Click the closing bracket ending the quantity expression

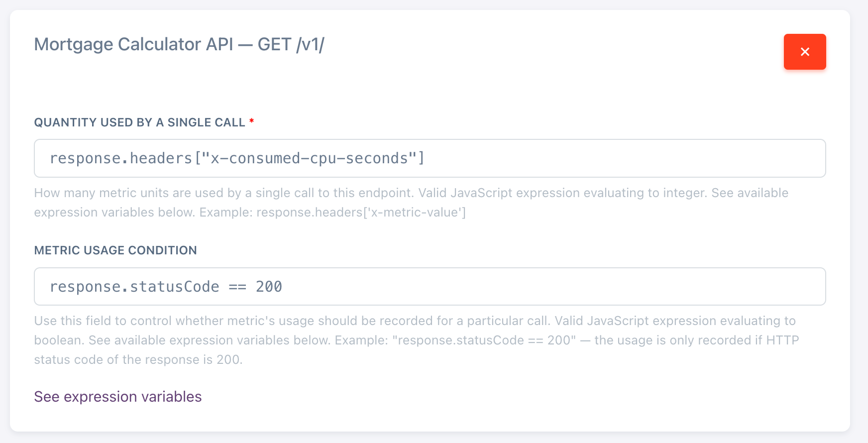421,158
